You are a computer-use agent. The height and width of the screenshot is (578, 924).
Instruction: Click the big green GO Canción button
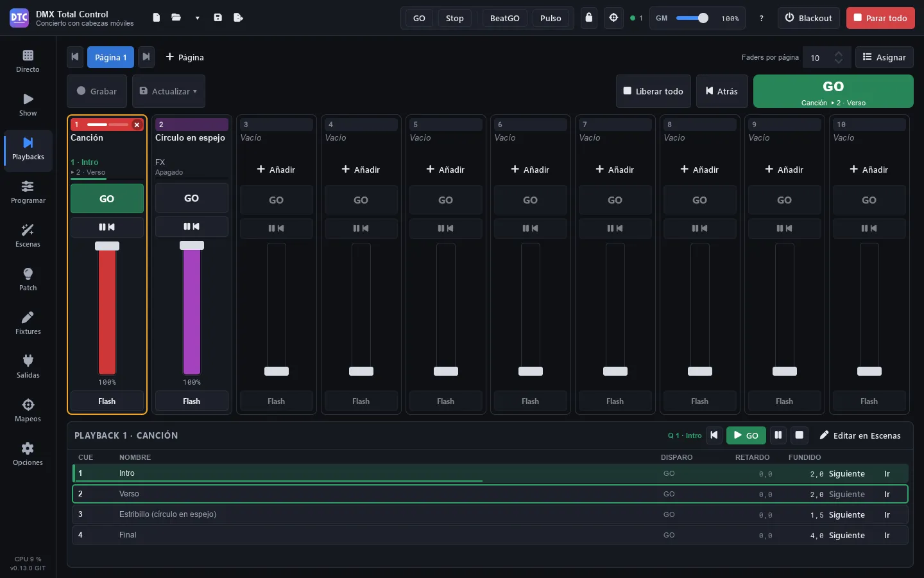834,91
